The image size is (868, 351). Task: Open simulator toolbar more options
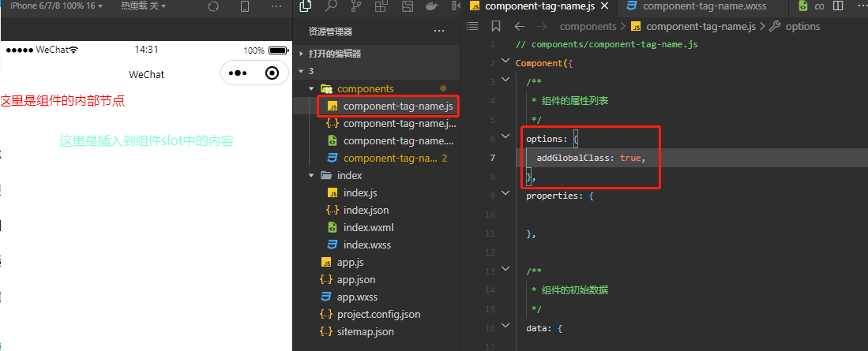(x=276, y=6)
